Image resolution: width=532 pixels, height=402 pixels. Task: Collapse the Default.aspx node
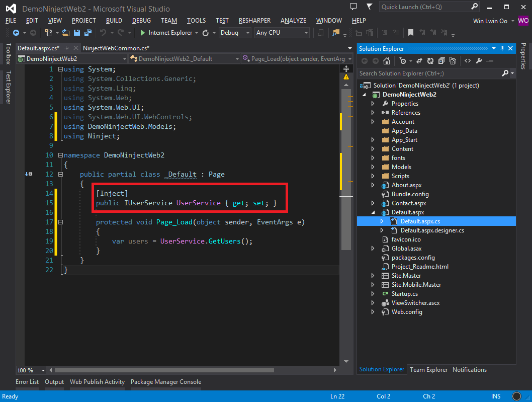(373, 212)
